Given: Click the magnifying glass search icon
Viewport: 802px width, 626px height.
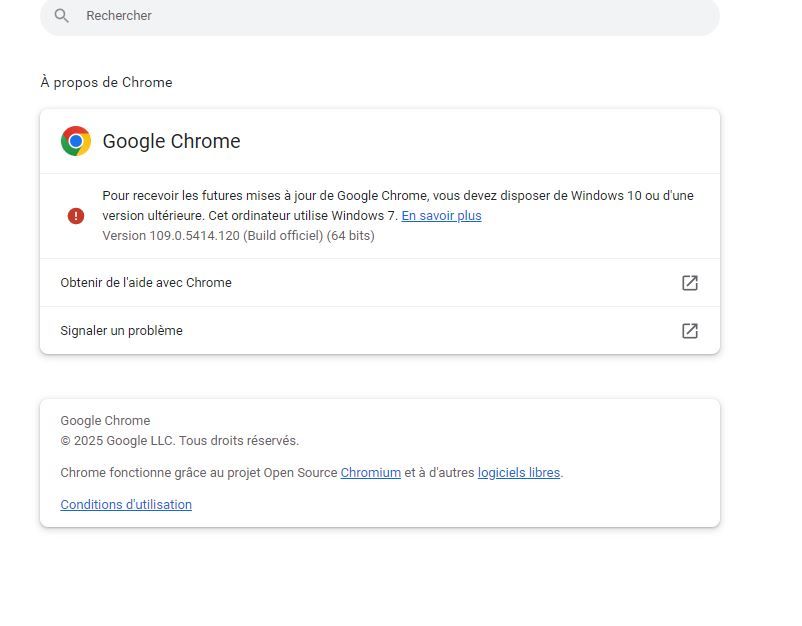Looking at the screenshot, I should [62, 16].
